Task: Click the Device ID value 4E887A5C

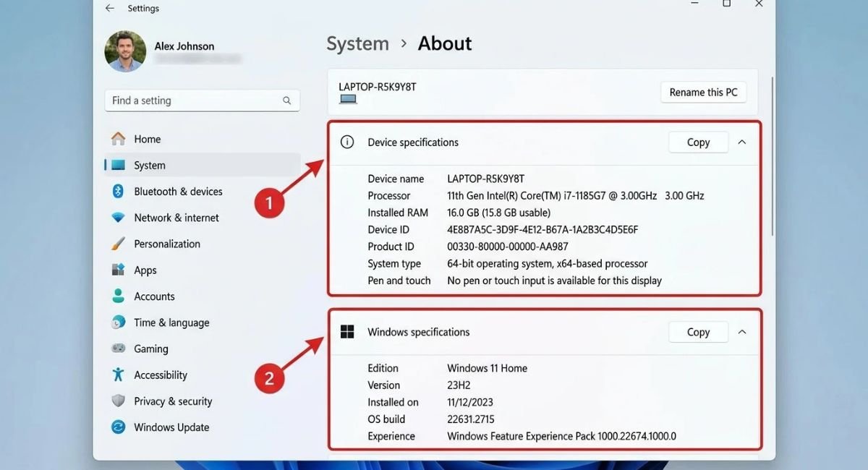Action: coord(542,230)
